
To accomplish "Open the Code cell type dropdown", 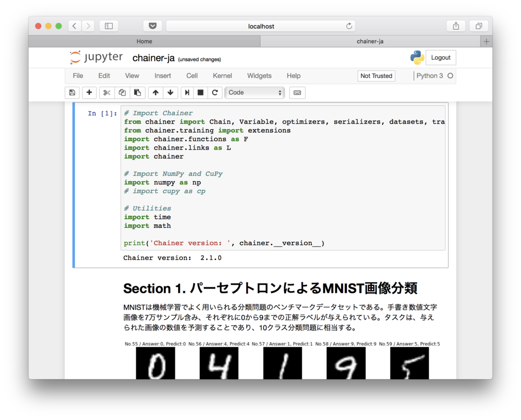I will [x=254, y=93].
